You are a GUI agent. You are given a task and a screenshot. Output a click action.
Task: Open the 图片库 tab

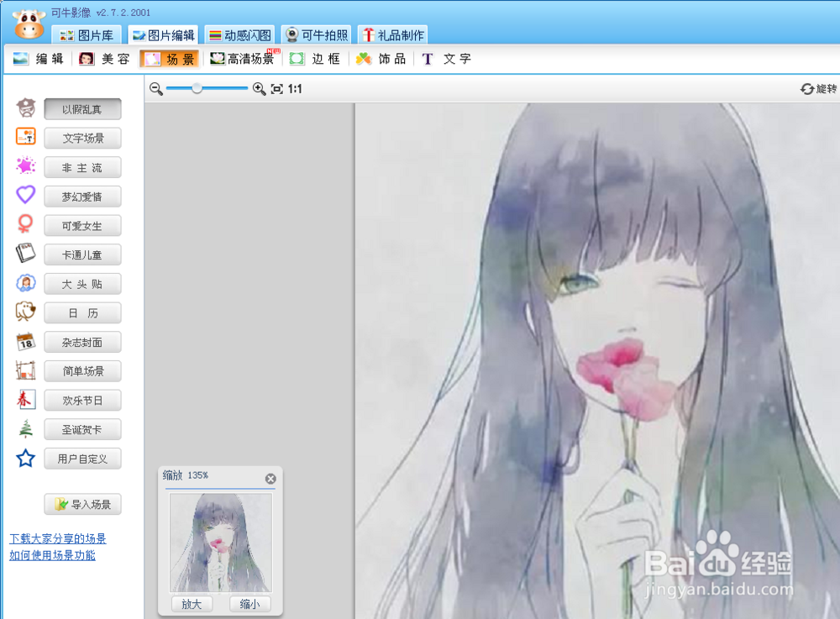click(87, 35)
